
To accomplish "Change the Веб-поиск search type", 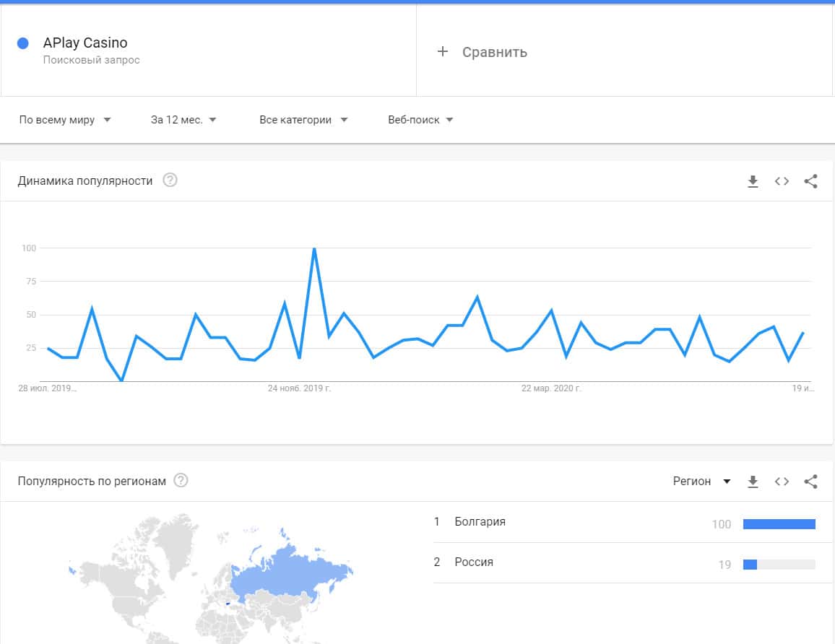I will click(x=420, y=120).
